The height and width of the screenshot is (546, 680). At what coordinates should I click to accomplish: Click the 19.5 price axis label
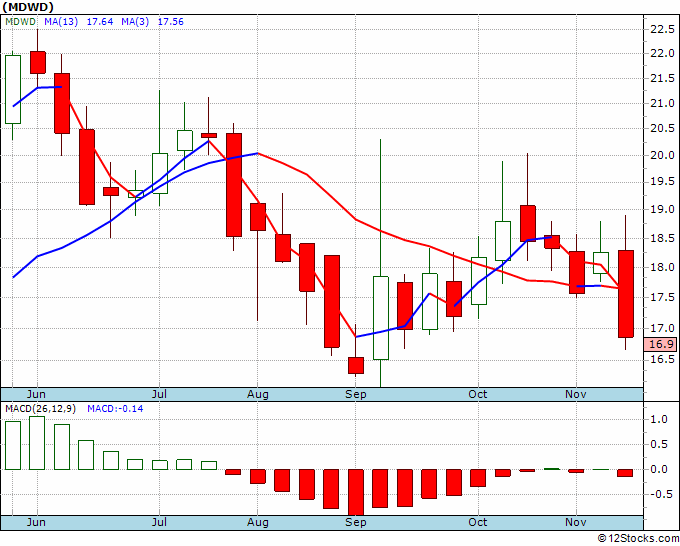662,182
